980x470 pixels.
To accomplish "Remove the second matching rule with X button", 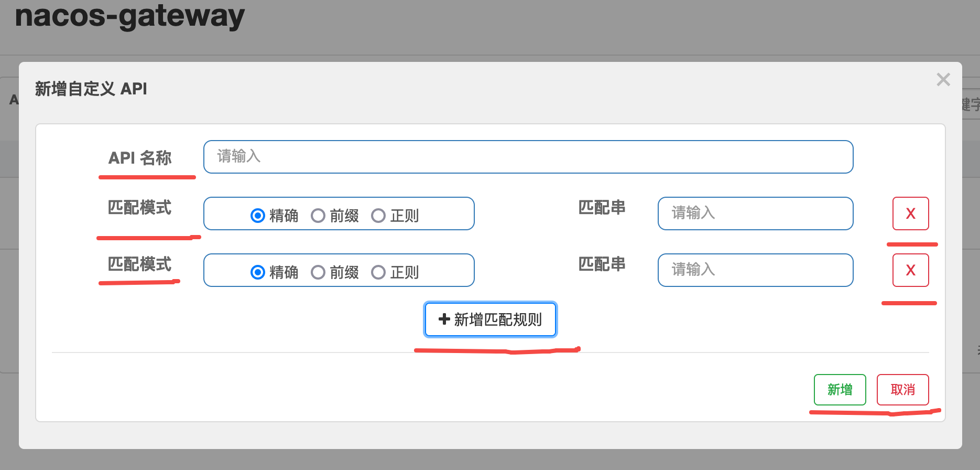I will 911,270.
